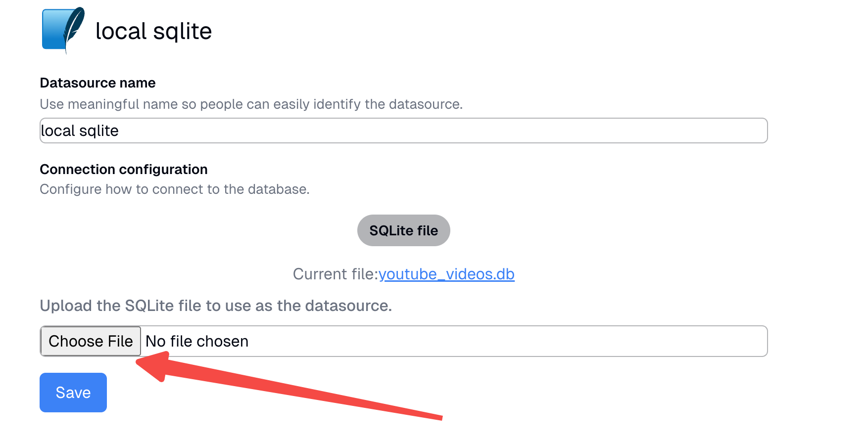Click the Choose File button

pyautogui.click(x=91, y=341)
